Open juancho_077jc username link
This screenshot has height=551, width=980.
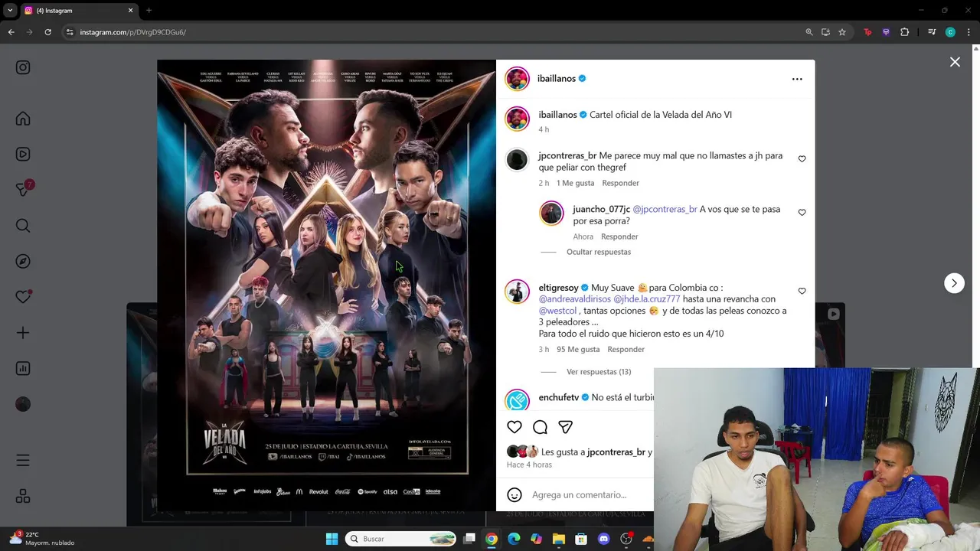point(602,209)
